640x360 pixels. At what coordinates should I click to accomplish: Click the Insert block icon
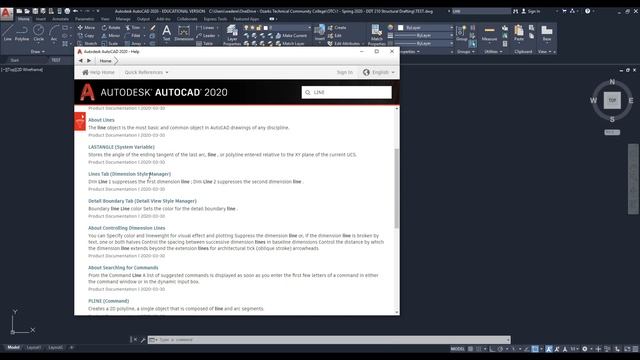[x=320, y=33]
